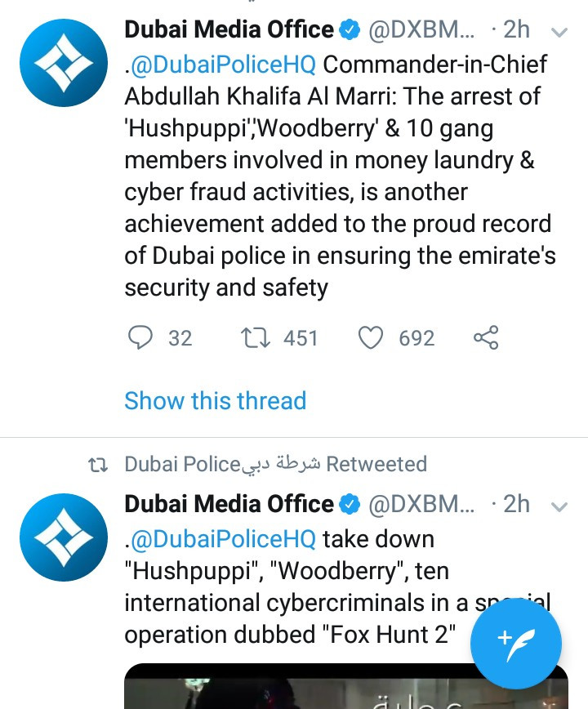The height and width of the screenshot is (709, 588).
Task: Tap verified badge on the Fox Hunt tweet
Action: (x=350, y=505)
